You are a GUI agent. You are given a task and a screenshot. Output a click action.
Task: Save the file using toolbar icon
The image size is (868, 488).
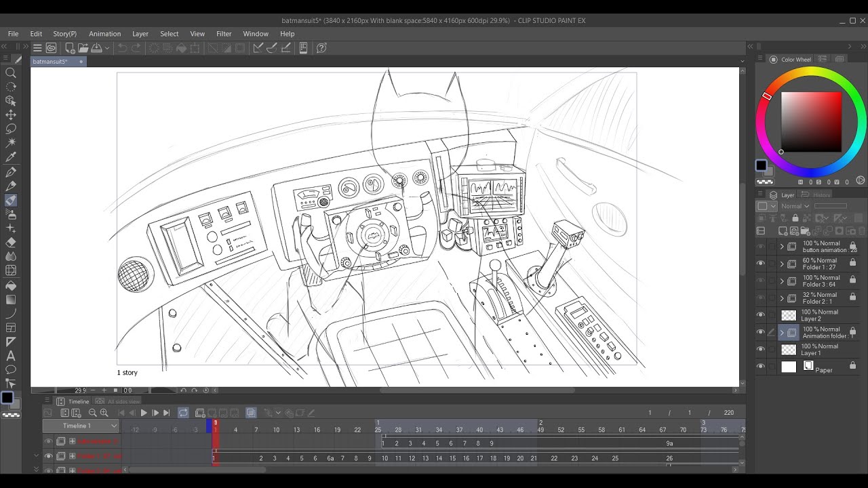pyautogui.click(x=96, y=48)
